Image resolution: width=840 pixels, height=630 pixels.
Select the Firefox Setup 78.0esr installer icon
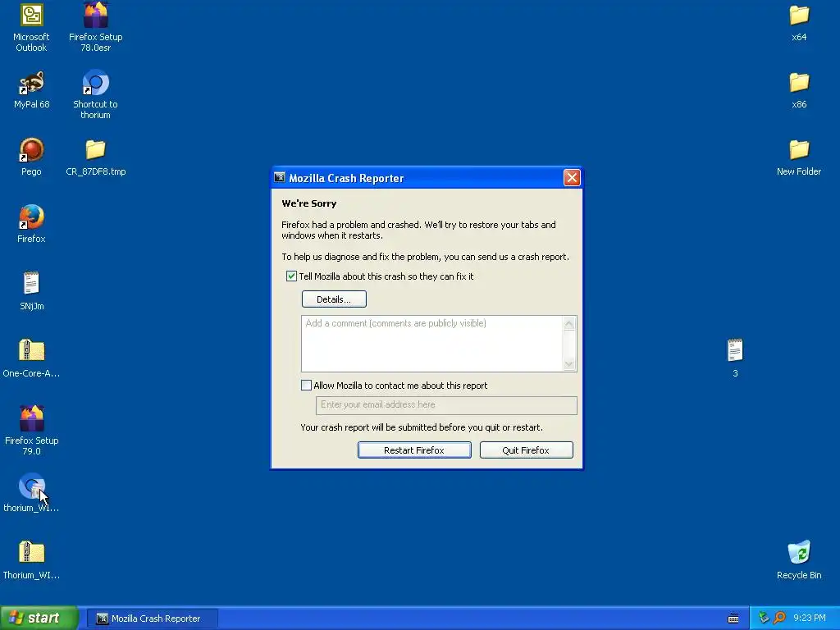tap(95, 15)
